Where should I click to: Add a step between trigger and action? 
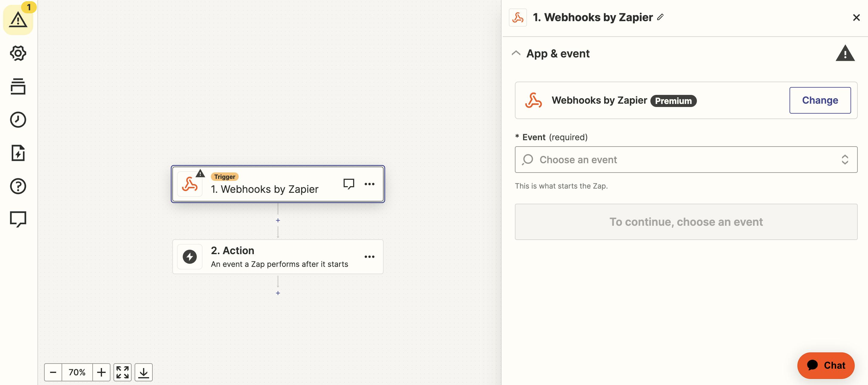[x=278, y=220]
